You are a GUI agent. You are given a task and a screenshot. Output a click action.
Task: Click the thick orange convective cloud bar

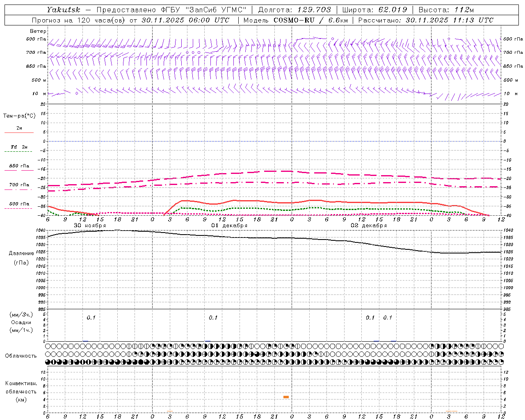pos(286,397)
